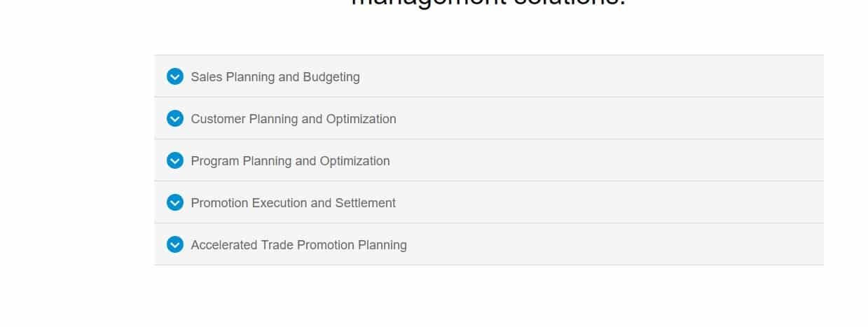Click the word Settlement in the fourth row

[365, 203]
